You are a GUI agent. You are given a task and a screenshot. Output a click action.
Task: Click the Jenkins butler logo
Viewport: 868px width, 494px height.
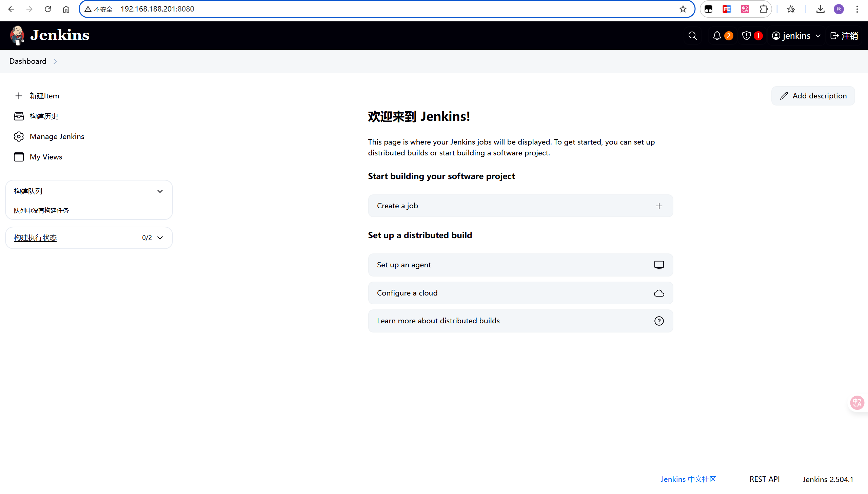(x=17, y=35)
